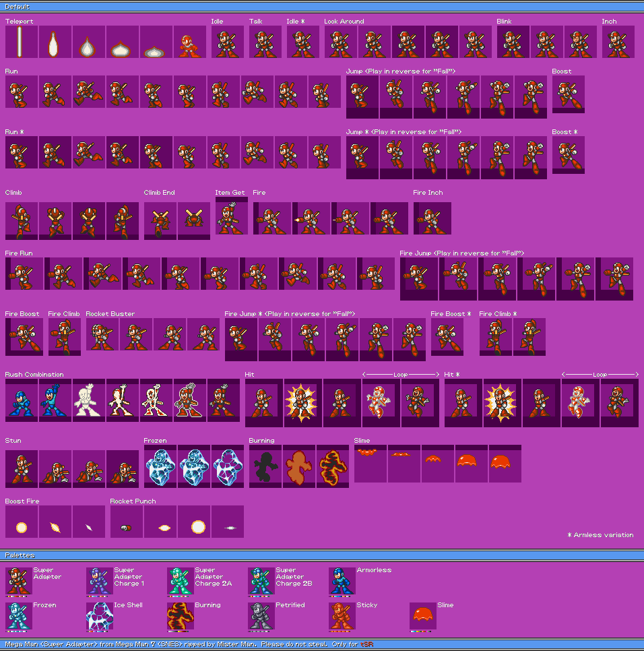
Task: Click the "Rocket Buster" label
Action: pos(110,314)
